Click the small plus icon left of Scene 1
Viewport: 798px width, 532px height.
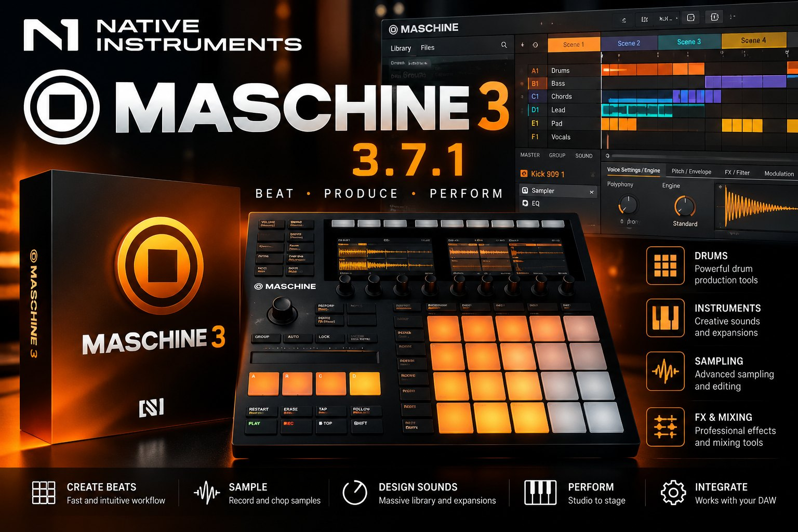click(523, 45)
